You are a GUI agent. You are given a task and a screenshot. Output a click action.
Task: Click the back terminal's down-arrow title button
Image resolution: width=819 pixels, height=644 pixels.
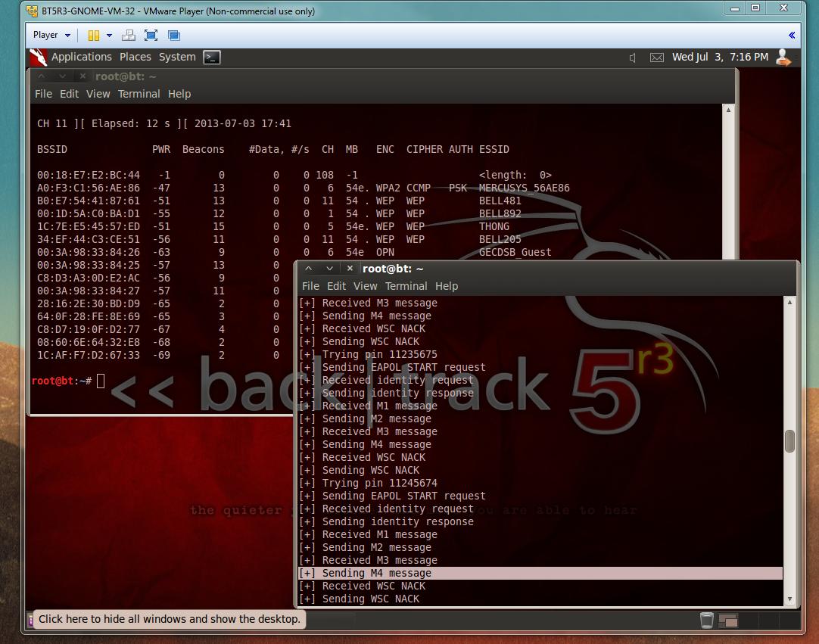coord(62,76)
